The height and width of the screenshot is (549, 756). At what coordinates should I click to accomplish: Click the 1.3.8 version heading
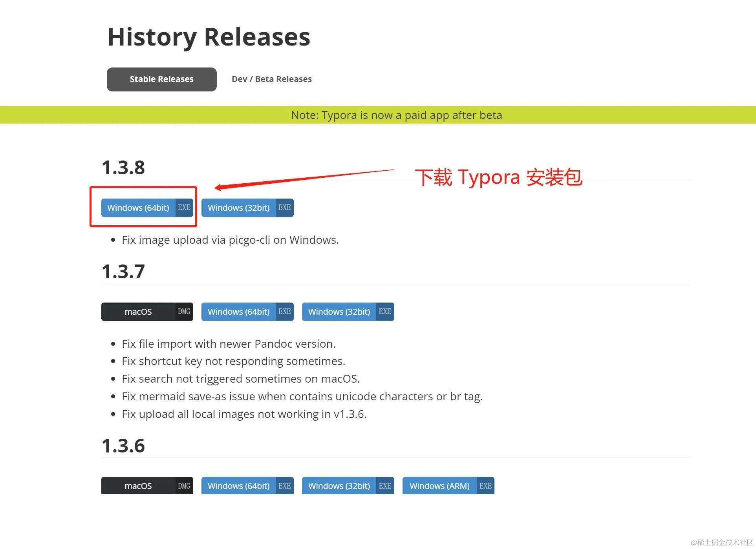click(x=123, y=168)
